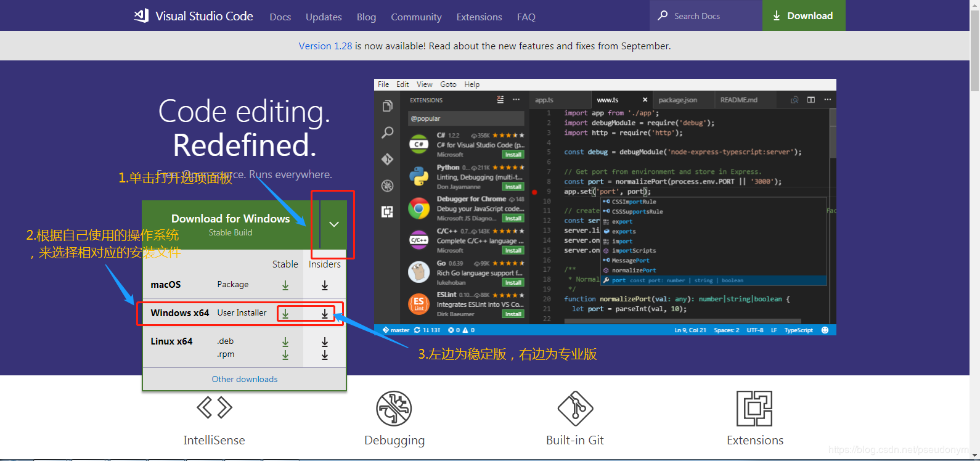Open the Help menu in editor screenshot
This screenshot has height=461, width=980.
pyautogui.click(x=472, y=84)
